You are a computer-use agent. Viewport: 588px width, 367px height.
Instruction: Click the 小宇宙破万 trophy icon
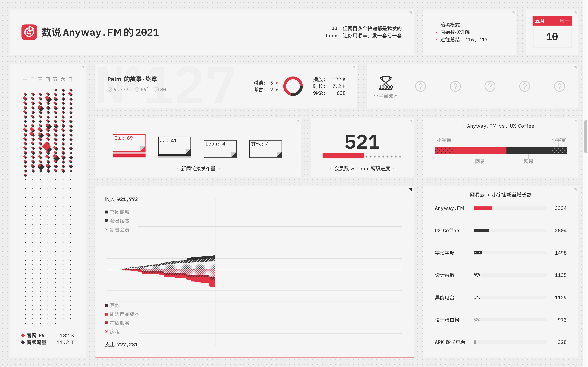click(386, 83)
